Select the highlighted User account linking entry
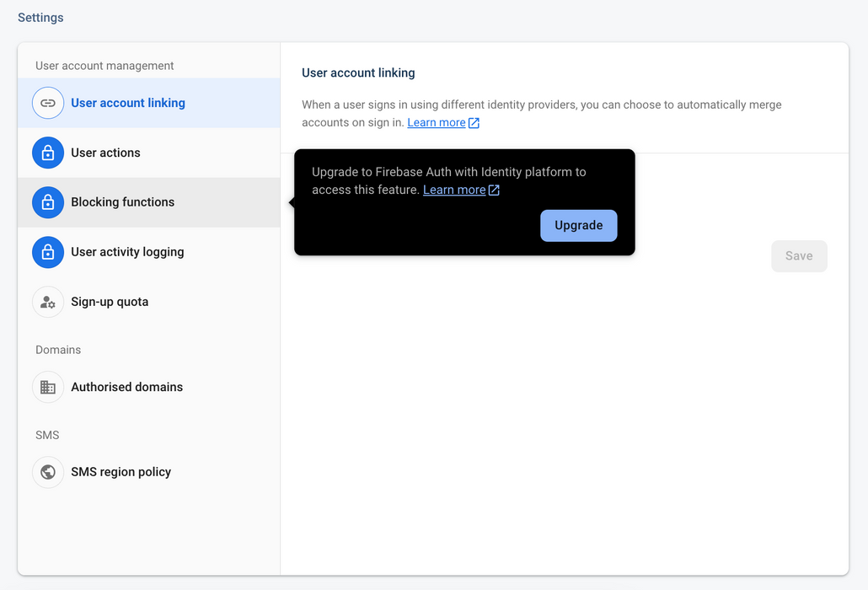 [127, 103]
